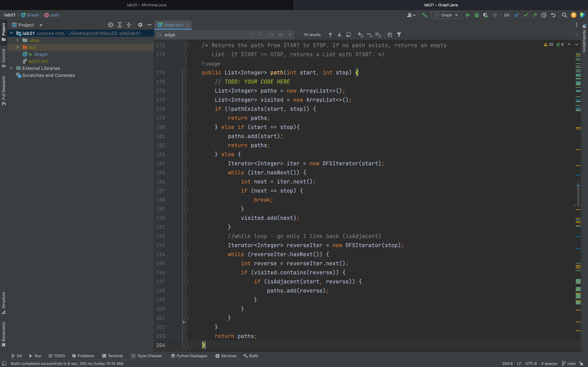Switch to lab20 MinHeap.java window tab
588x367 pixels.
click(x=146, y=5)
